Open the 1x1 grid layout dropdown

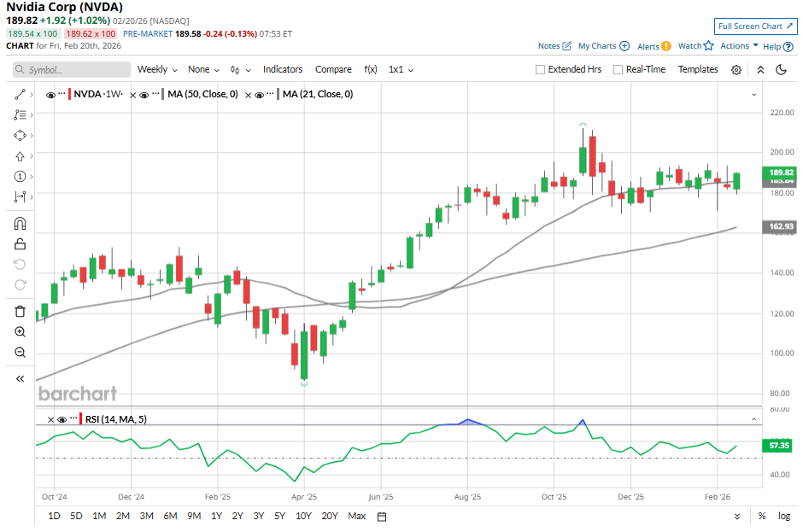tap(400, 70)
